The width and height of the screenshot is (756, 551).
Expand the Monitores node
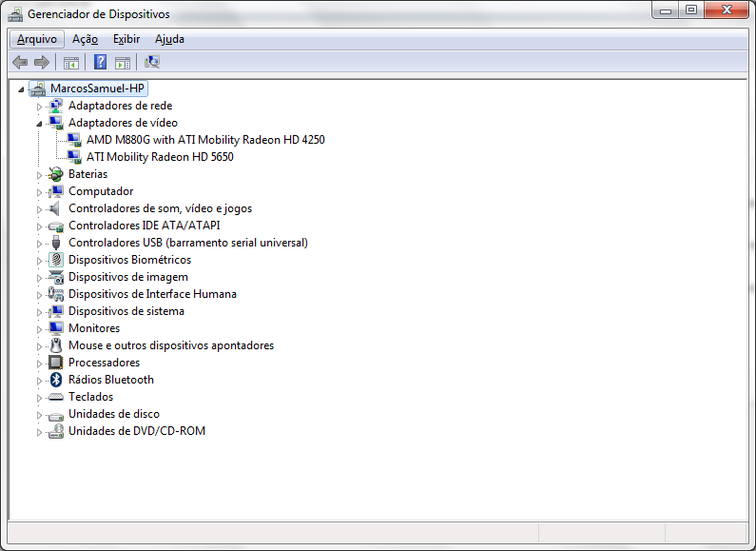point(39,329)
